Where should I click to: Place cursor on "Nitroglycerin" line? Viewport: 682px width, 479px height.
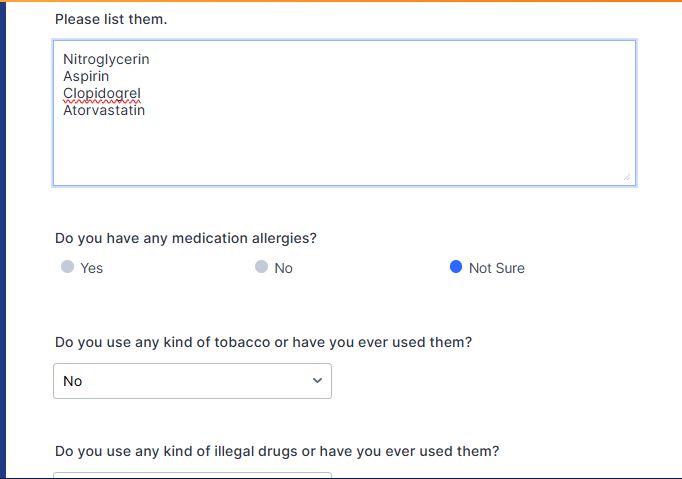point(106,59)
